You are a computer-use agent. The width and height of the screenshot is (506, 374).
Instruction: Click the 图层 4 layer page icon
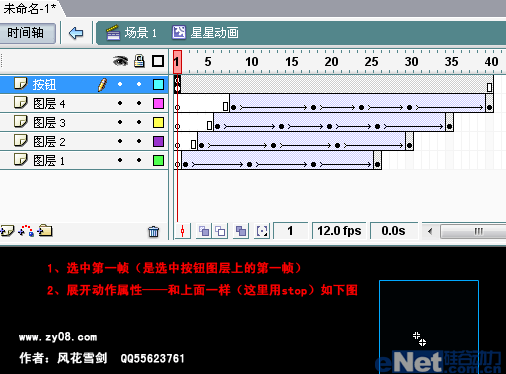coord(20,103)
